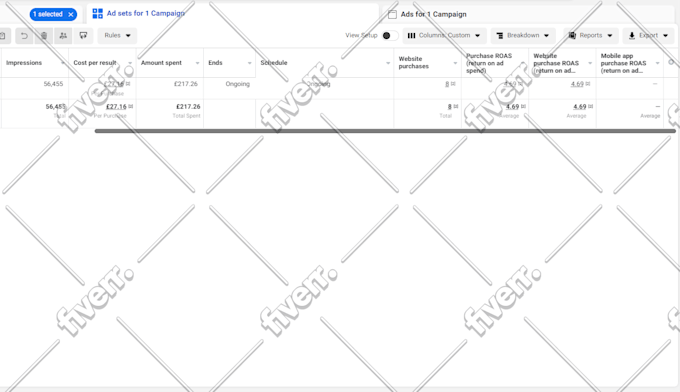Click first-row Website purchase ROAS 4.69
The height and width of the screenshot is (392, 680).
coord(577,84)
